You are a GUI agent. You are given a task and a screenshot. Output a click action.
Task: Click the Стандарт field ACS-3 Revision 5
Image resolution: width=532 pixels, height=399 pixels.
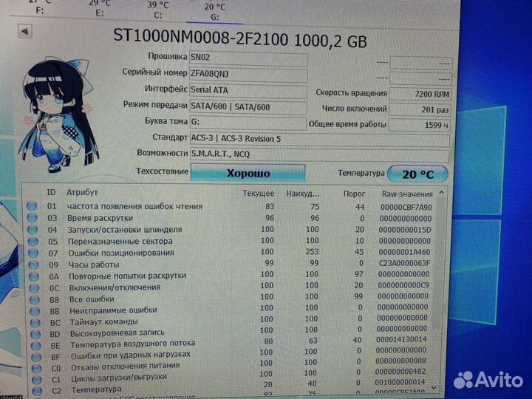tap(320, 140)
